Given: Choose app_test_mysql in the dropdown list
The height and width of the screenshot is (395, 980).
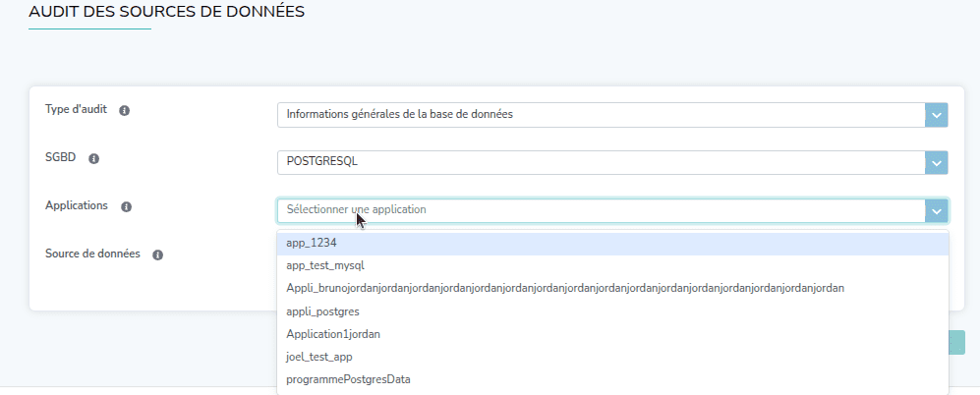Looking at the screenshot, I should pyautogui.click(x=325, y=265).
